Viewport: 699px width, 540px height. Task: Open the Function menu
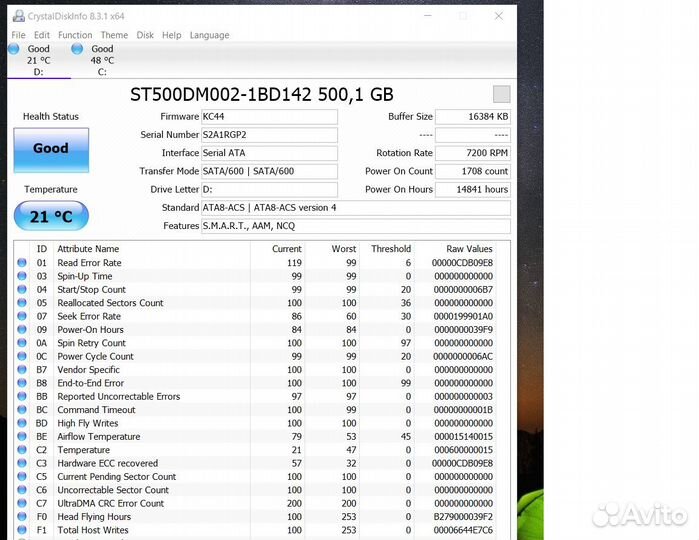pos(75,35)
